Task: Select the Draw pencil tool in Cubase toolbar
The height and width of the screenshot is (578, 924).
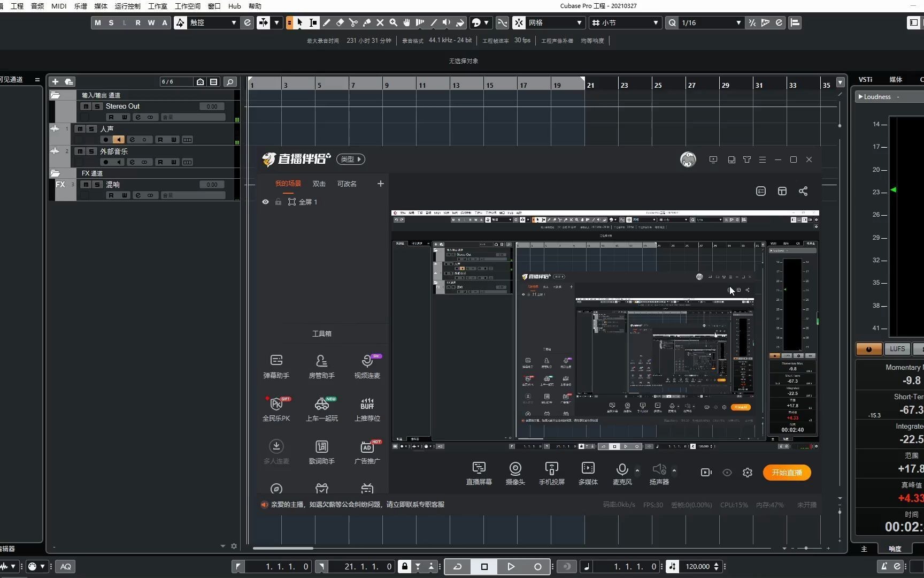Action: tap(327, 22)
